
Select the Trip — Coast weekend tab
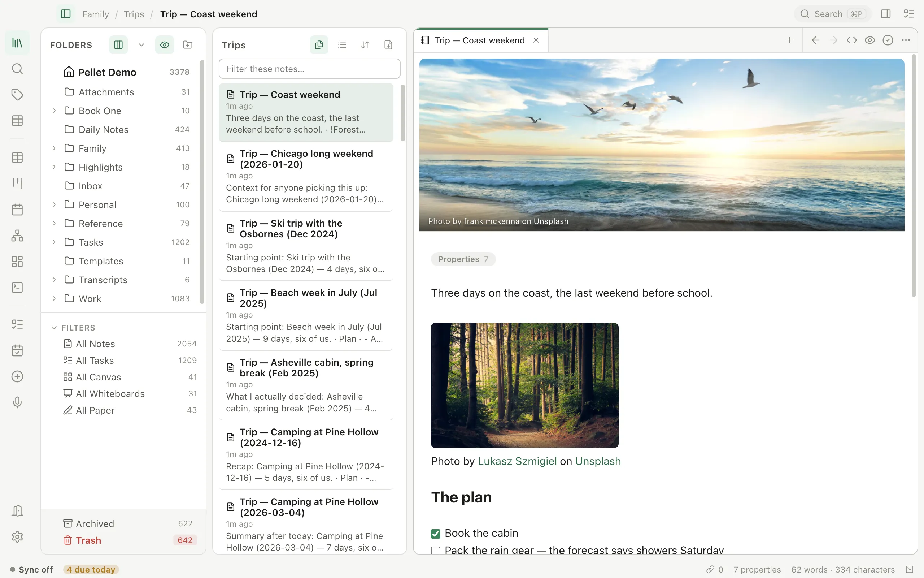(x=481, y=40)
